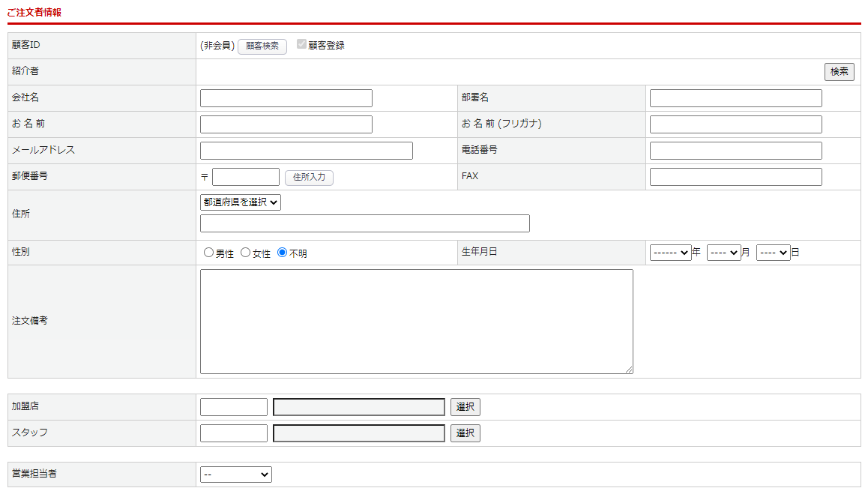The width and height of the screenshot is (868, 494).
Task: Toggle the 顧客登録 checkbox
Action: pyautogui.click(x=302, y=45)
